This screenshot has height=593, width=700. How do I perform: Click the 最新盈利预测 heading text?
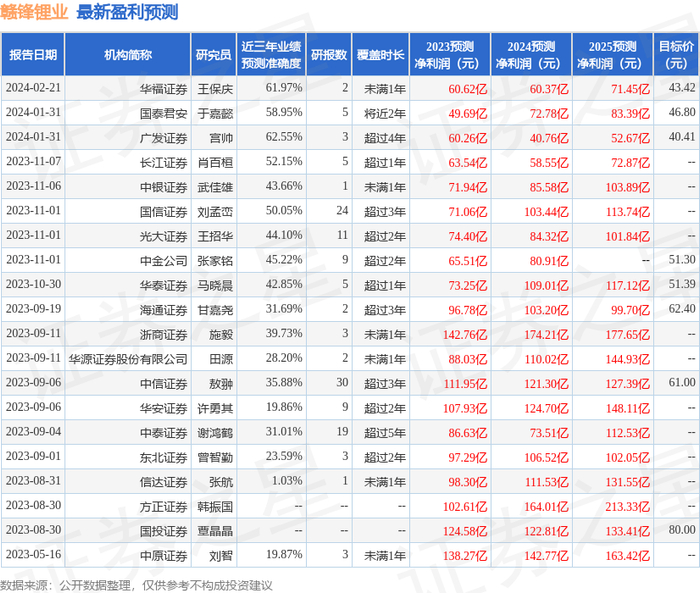pos(127,12)
